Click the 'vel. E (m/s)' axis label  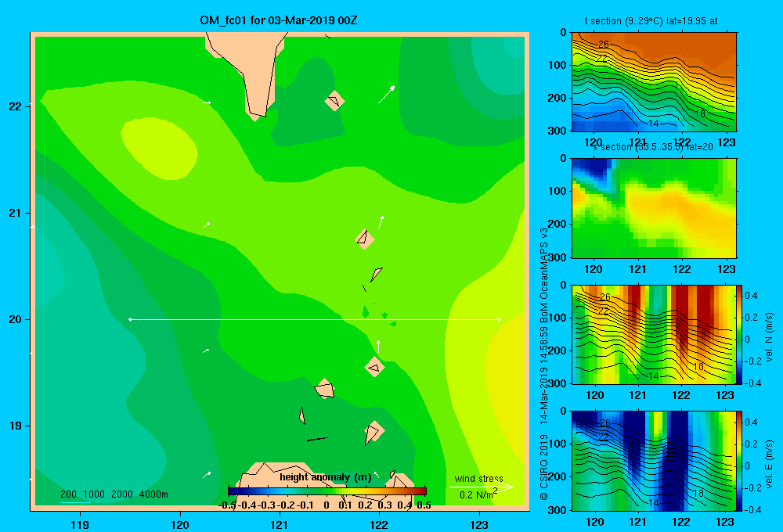(770, 464)
